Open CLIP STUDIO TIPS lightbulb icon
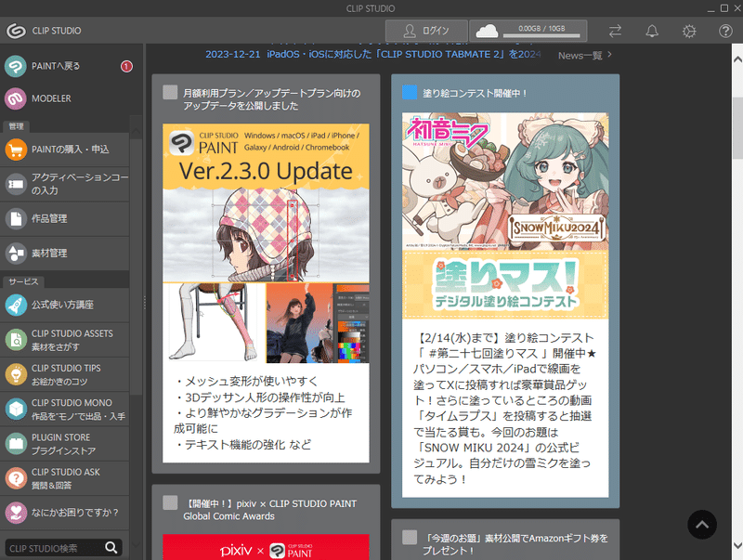This screenshot has height=560, width=743. pyautogui.click(x=16, y=374)
